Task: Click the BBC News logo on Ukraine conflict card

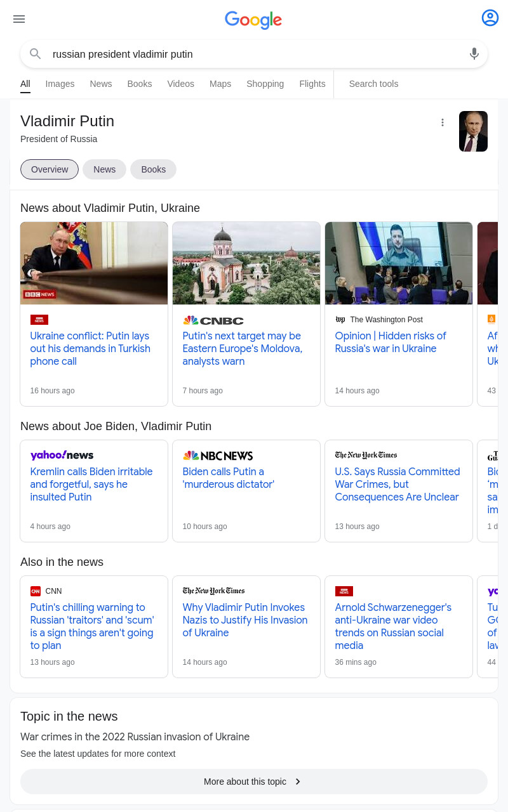Action: point(39,320)
